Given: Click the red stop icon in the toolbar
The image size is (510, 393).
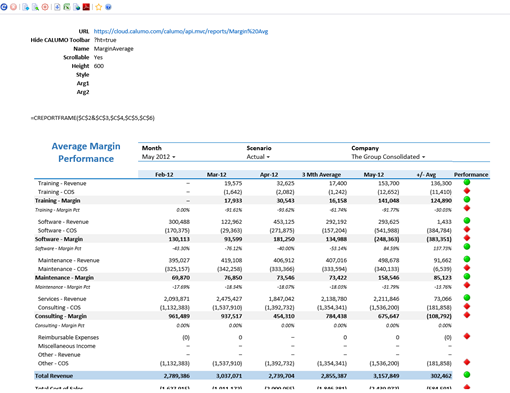Looking at the screenshot, I should click(13, 7).
